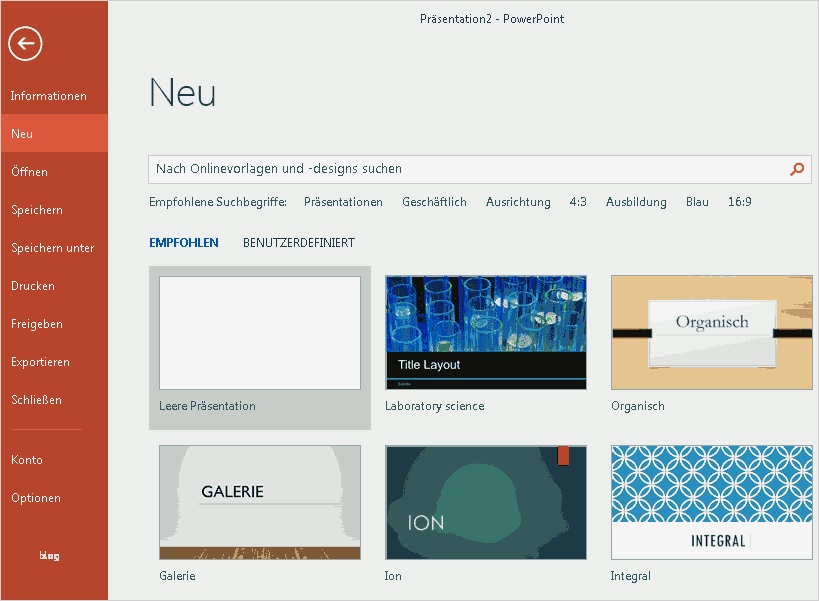This screenshot has height=601, width=819.
Task: Click the search magnifier icon
Action: (797, 170)
